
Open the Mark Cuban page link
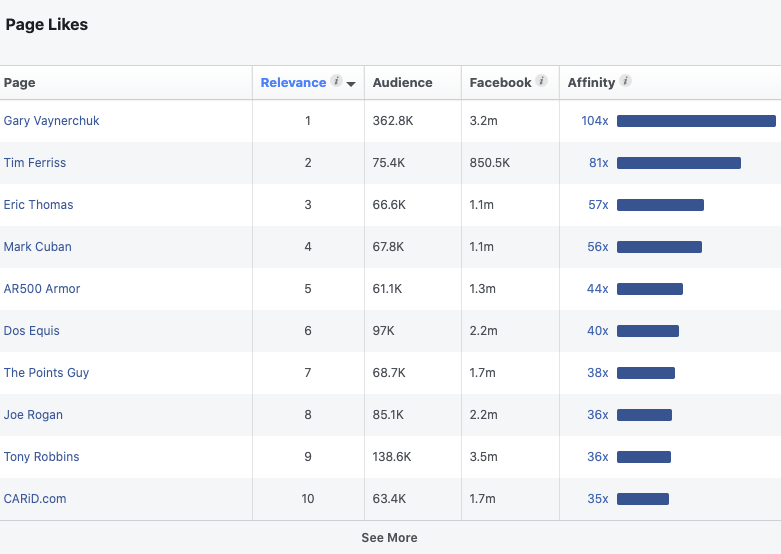tap(37, 247)
